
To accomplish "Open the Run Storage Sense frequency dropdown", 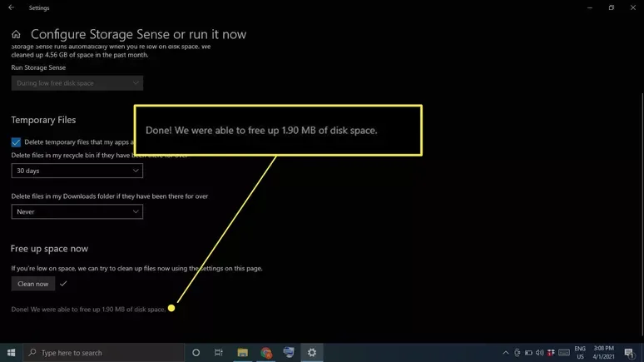I will 77,83.
